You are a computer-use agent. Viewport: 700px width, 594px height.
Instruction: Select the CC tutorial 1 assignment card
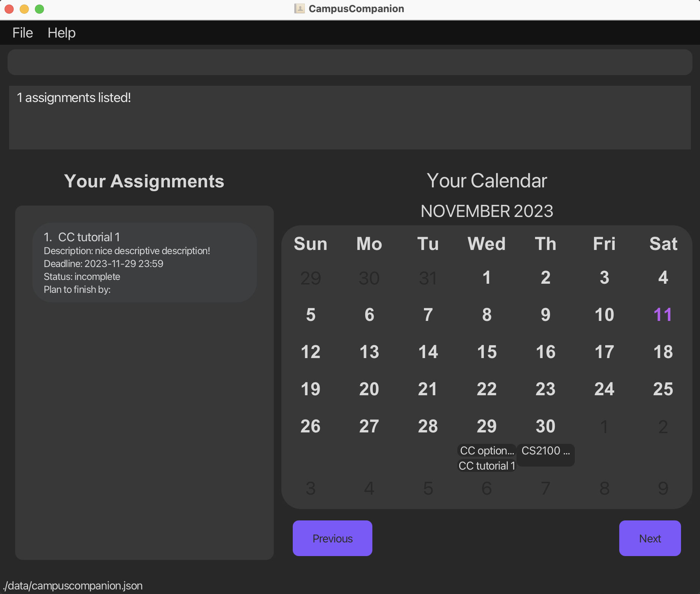point(144,262)
